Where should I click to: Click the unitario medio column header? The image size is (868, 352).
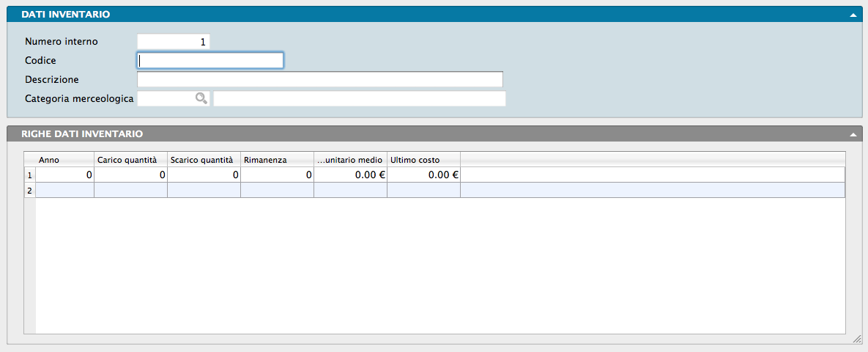click(350, 160)
